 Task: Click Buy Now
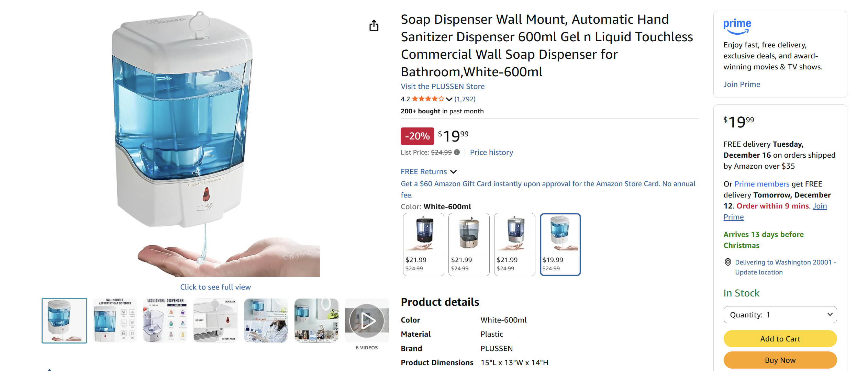[780, 360]
